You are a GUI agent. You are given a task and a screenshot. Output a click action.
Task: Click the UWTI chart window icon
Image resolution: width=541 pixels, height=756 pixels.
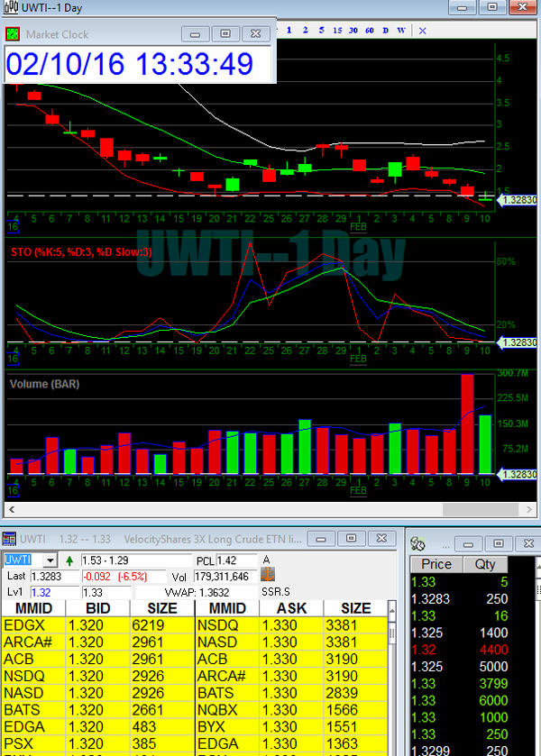click(10, 7)
